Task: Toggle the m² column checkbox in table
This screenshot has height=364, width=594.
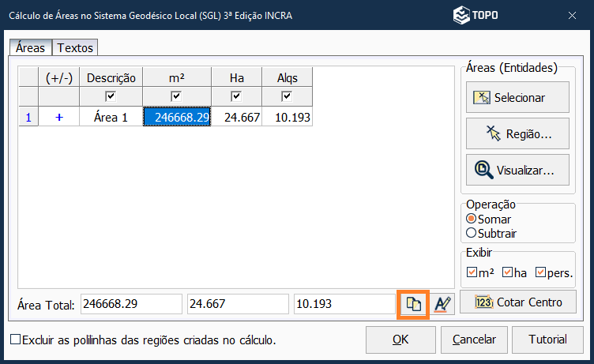Action: [x=176, y=96]
